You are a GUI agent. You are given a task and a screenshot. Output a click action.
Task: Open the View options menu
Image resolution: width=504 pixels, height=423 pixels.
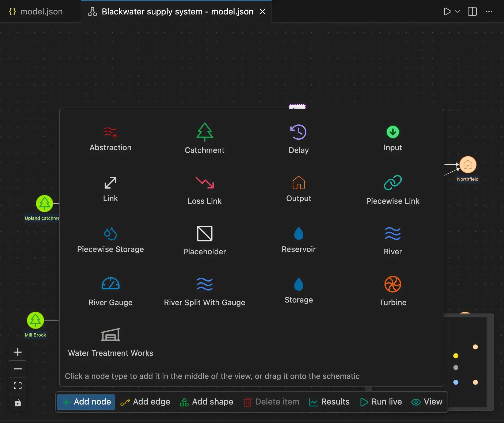click(x=427, y=402)
